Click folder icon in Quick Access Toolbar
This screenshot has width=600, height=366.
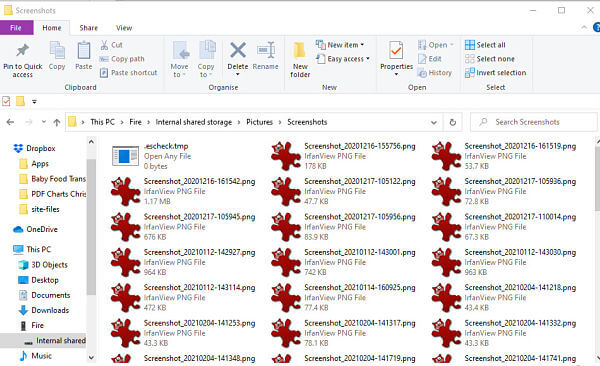pos(20,101)
